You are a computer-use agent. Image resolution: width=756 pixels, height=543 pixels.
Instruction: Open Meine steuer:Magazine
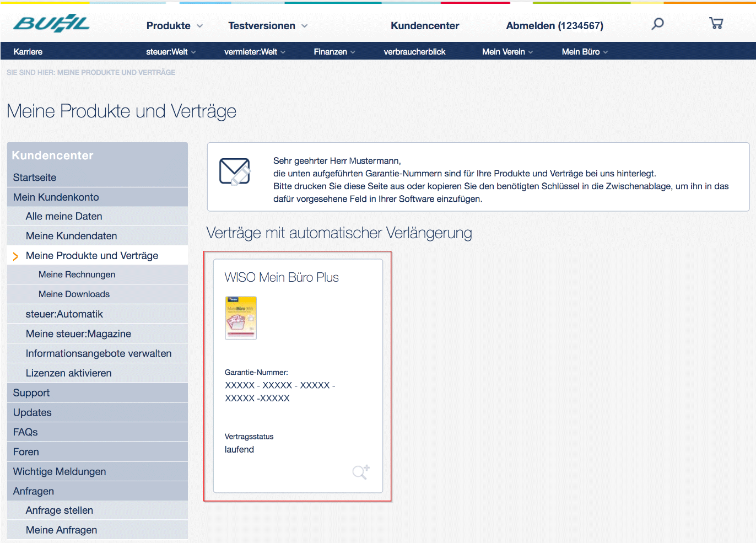point(98,334)
